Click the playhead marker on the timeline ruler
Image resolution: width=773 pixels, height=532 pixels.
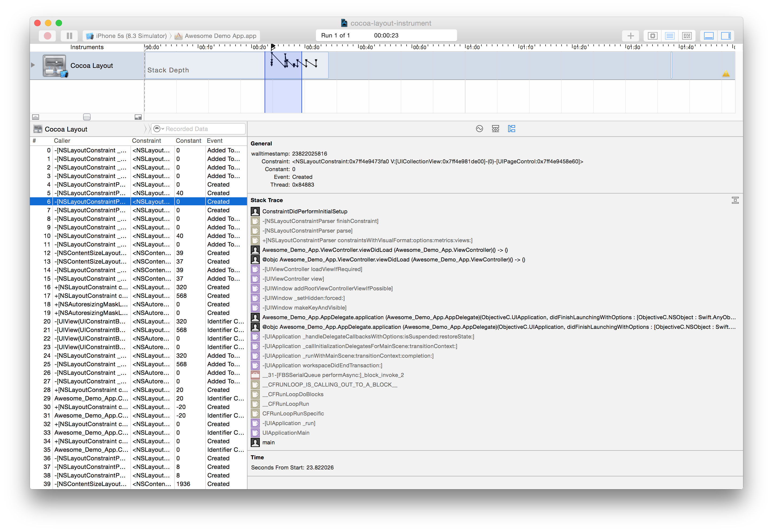tap(273, 47)
